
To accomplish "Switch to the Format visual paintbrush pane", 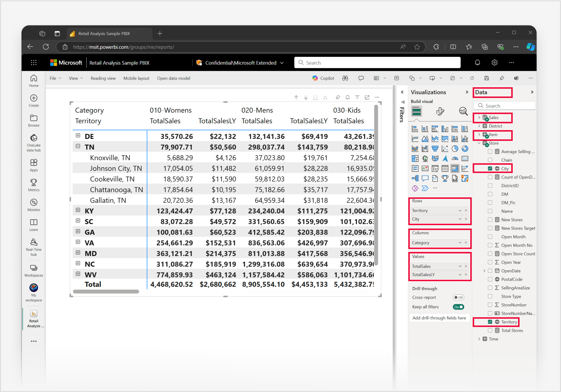I will point(440,111).
